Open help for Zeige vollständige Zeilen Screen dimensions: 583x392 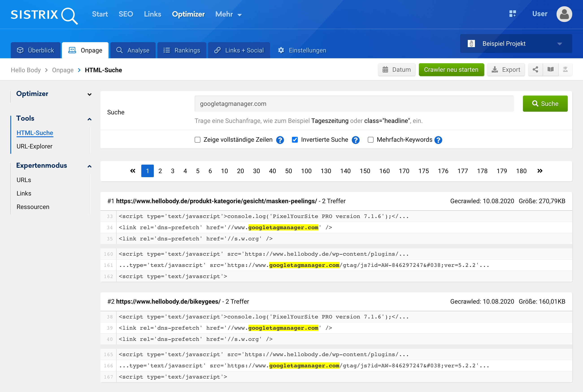[x=280, y=140]
